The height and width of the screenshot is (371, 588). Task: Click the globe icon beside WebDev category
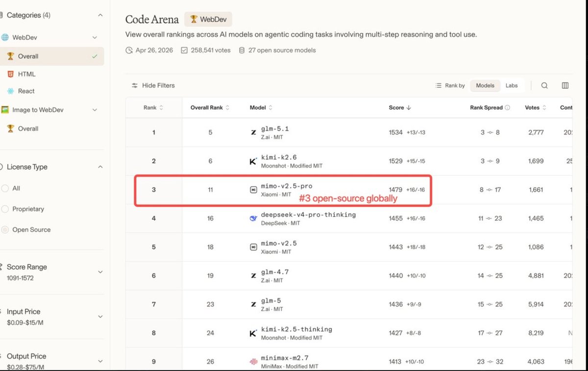pos(5,37)
